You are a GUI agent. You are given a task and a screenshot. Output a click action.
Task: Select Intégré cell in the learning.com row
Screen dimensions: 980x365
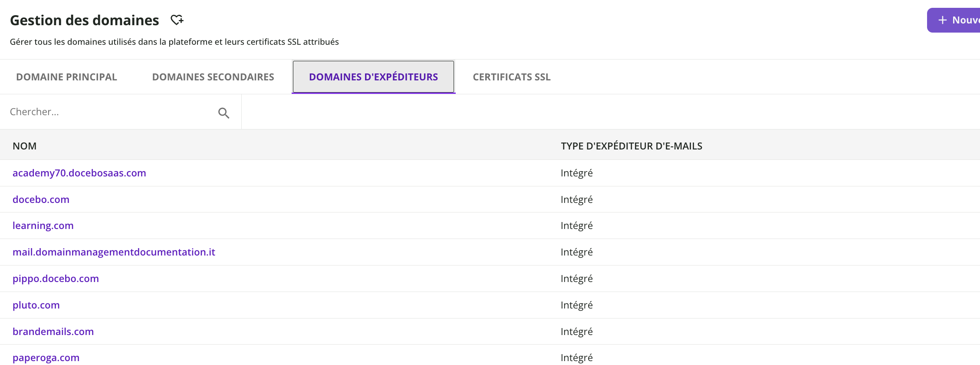click(577, 226)
